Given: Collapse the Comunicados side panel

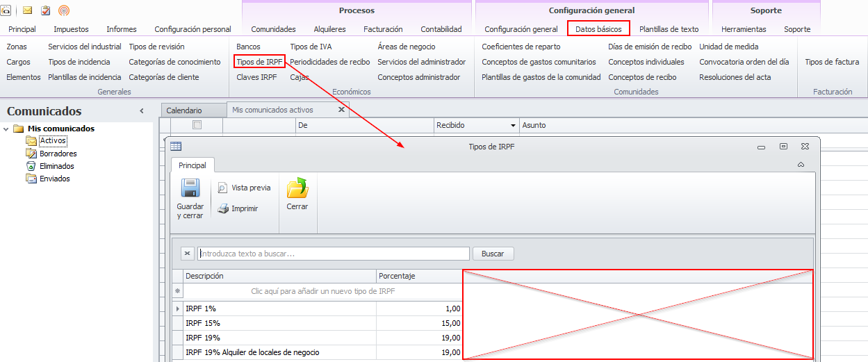Looking at the screenshot, I should click(142, 111).
